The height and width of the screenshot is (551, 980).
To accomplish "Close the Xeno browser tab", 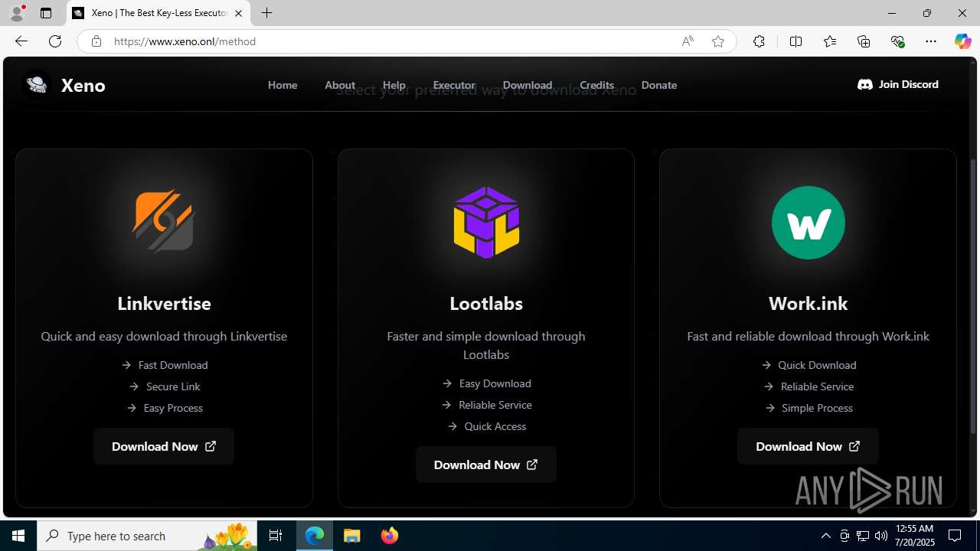I will (238, 13).
